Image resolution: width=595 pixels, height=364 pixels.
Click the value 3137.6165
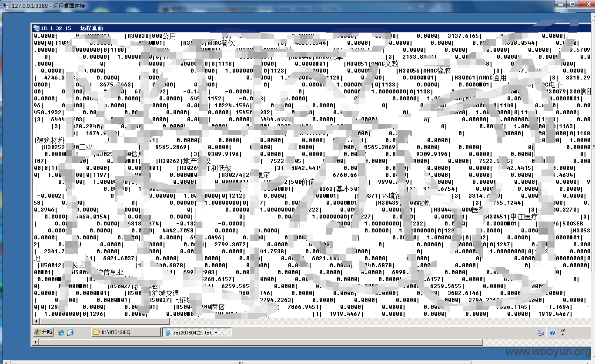point(463,36)
